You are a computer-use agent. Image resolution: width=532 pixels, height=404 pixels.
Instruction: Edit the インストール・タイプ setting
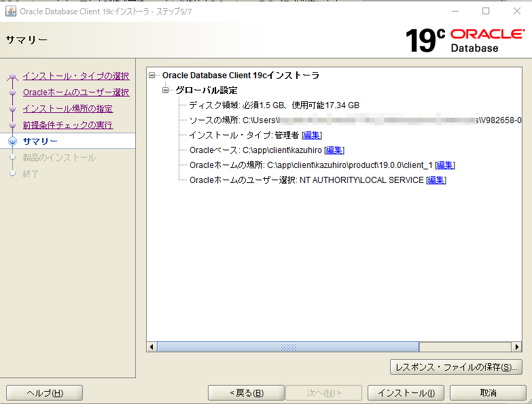tap(312, 135)
